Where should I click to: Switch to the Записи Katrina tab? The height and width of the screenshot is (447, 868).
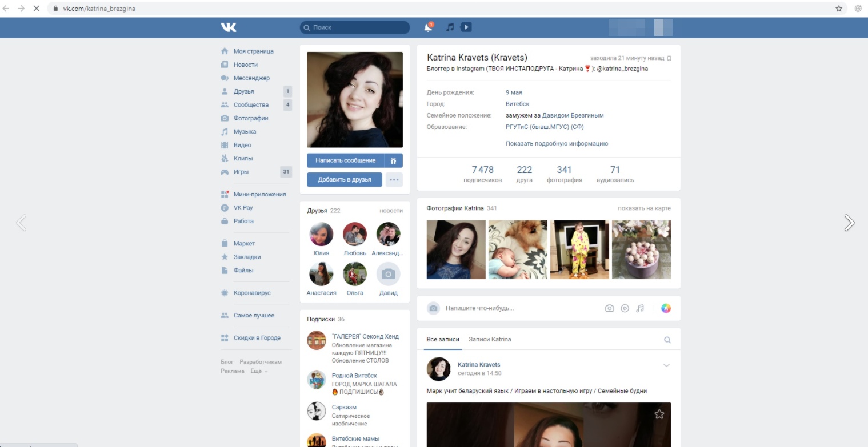[x=490, y=340]
